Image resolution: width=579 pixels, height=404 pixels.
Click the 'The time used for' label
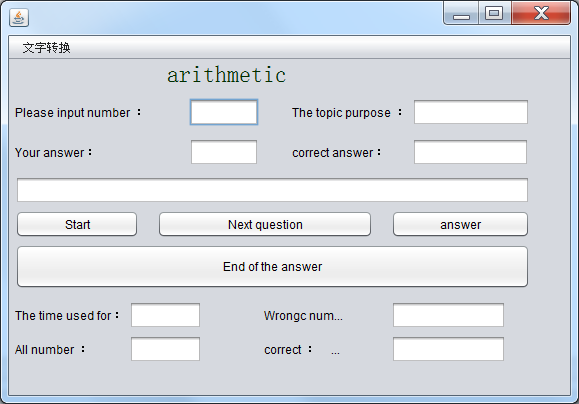coord(67,316)
